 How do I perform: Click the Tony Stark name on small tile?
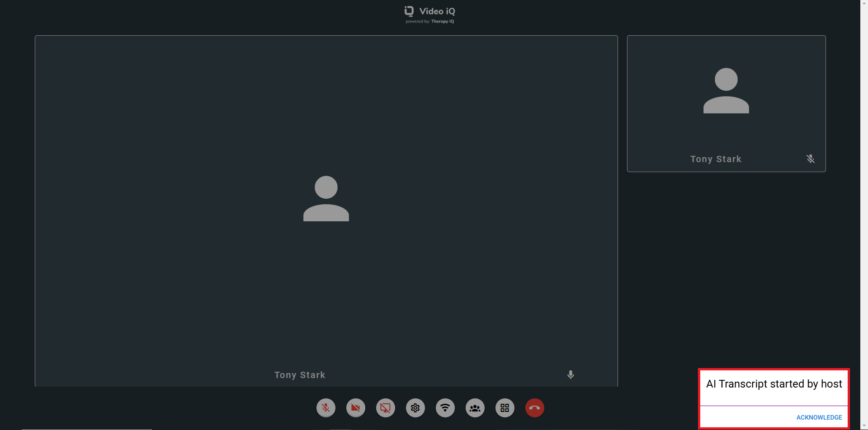tap(716, 159)
